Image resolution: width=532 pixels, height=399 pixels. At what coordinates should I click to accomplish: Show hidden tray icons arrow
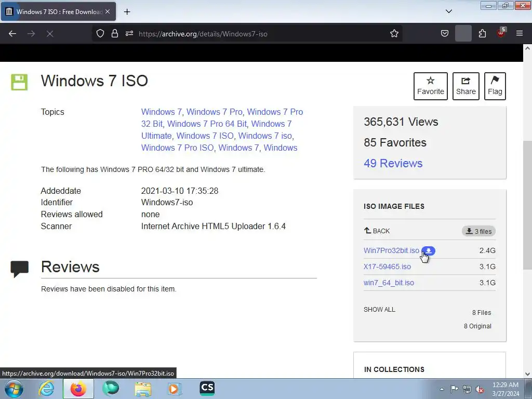pos(442,389)
